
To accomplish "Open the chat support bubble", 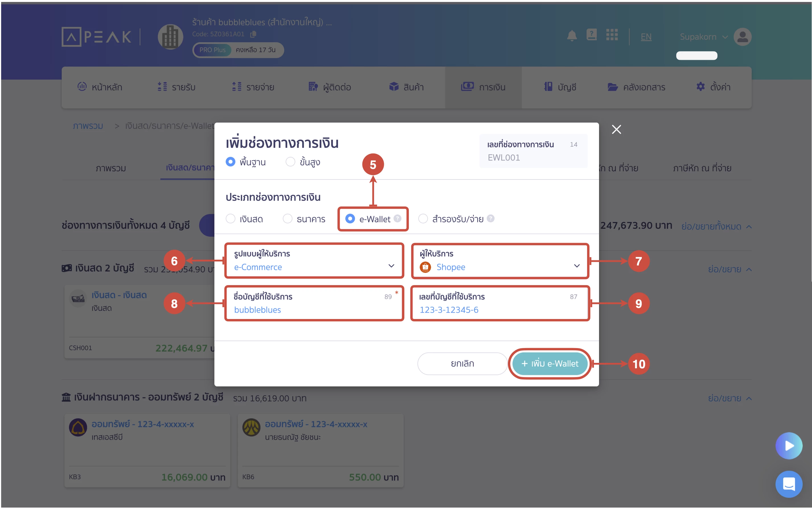I will [x=789, y=484].
